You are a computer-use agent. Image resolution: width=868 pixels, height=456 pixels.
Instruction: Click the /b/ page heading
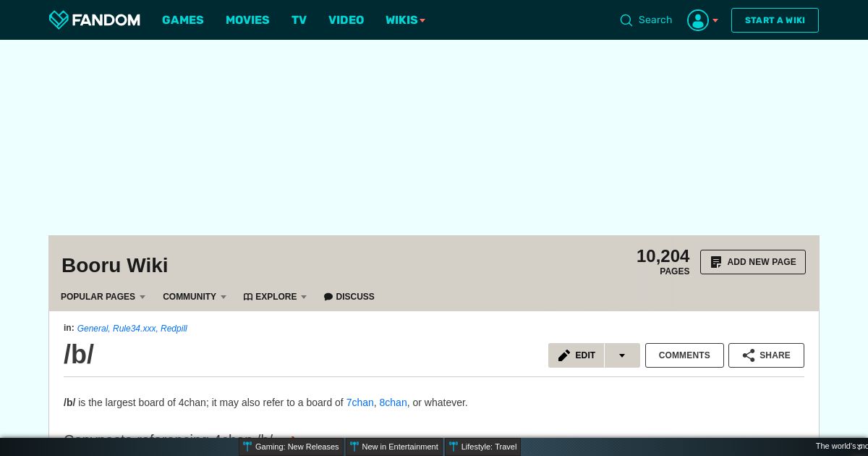tap(79, 355)
